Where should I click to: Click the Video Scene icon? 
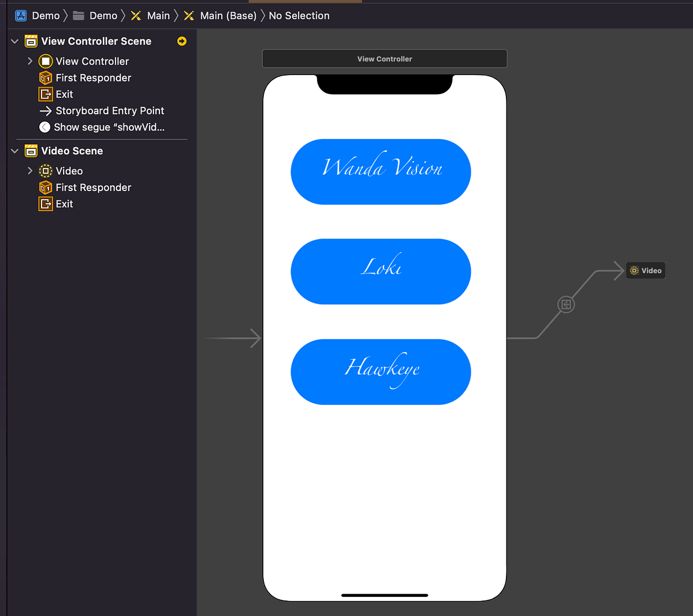(x=30, y=151)
